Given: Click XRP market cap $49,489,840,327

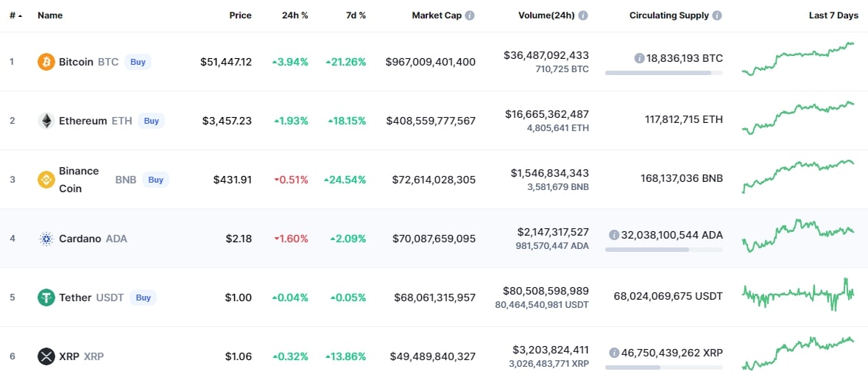Looking at the screenshot, I should pyautogui.click(x=433, y=356).
